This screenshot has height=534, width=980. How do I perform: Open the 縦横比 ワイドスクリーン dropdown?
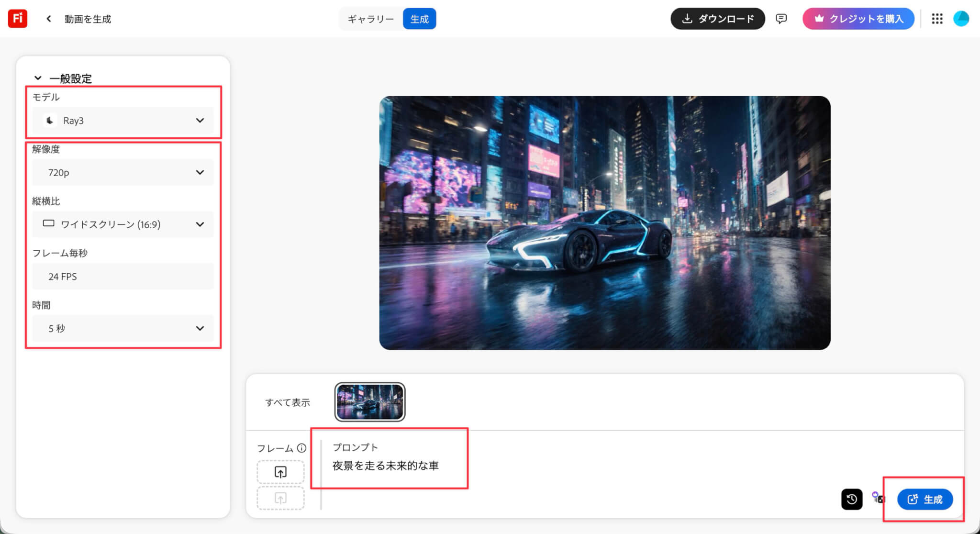(123, 224)
